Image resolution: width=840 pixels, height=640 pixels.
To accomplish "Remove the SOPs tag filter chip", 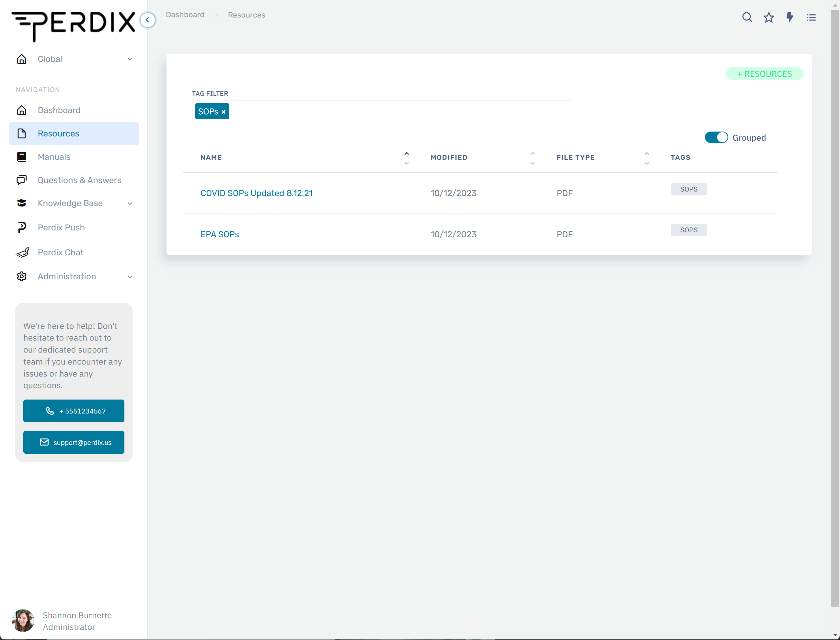I will point(224,111).
